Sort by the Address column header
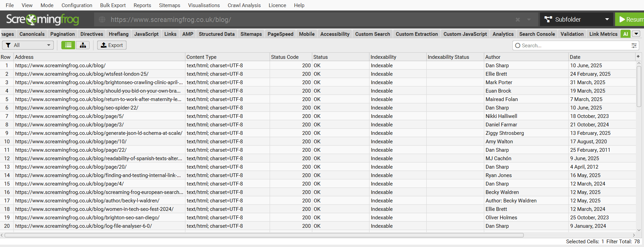This screenshot has width=644, height=247. coord(99,57)
